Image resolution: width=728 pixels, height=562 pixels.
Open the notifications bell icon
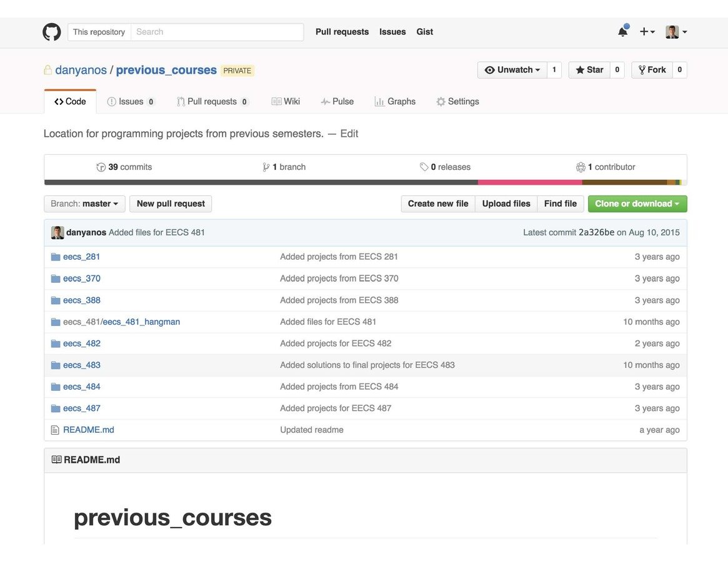pos(623,31)
